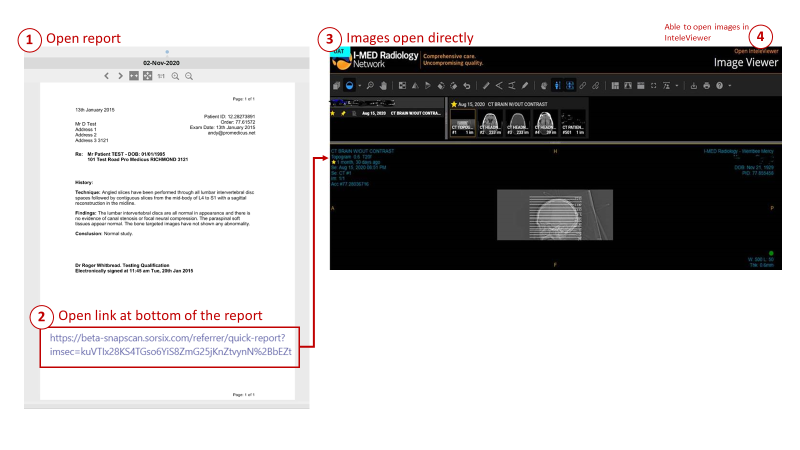Click the fit-to-width icon in report toolbar
This screenshot has height=450, width=800.
tap(134, 76)
